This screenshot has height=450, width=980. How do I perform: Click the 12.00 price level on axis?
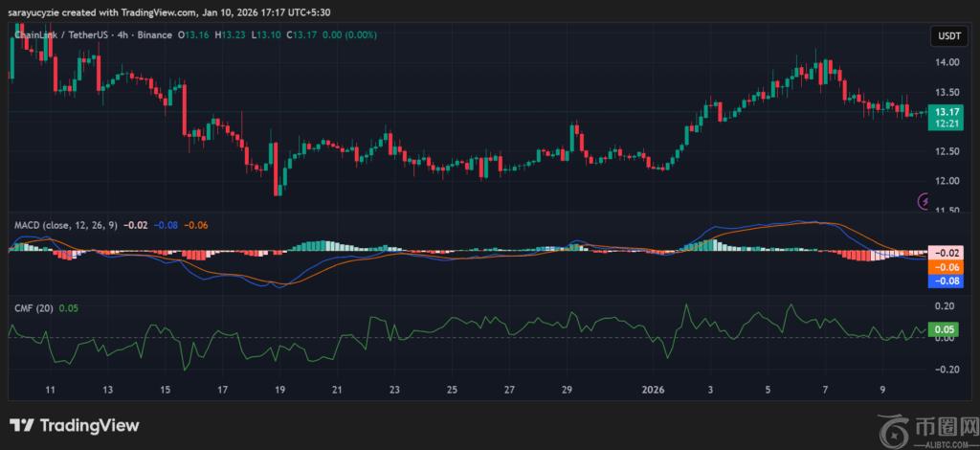click(x=947, y=181)
